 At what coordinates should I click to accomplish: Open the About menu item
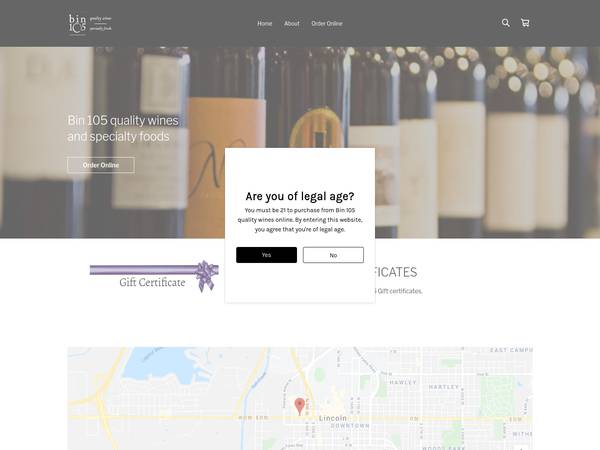coord(292,23)
